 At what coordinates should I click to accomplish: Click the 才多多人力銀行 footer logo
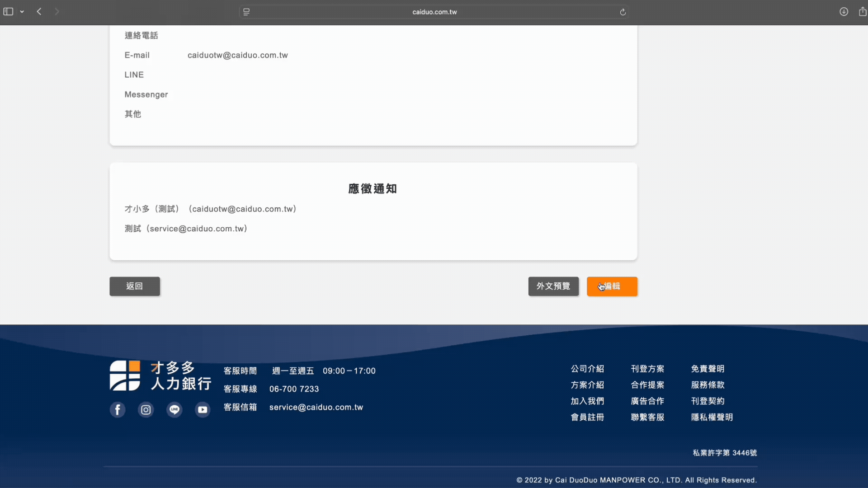pyautogui.click(x=160, y=375)
